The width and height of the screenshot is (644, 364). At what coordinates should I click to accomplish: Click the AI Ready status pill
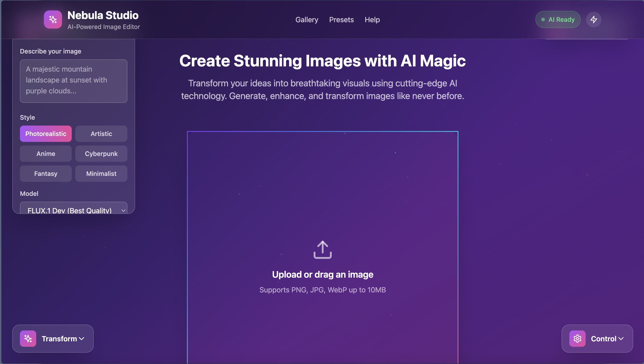click(558, 19)
